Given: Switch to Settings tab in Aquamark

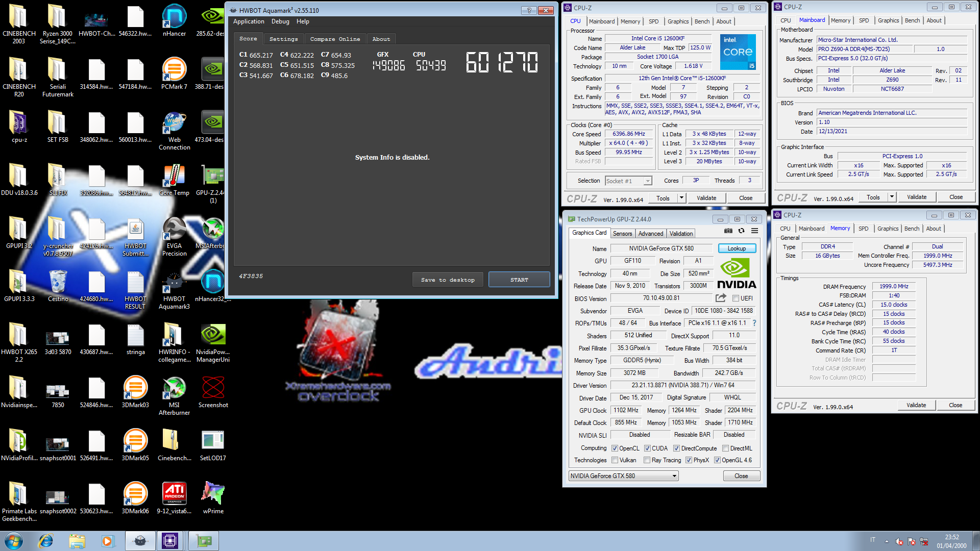Looking at the screenshot, I should (x=283, y=39).
